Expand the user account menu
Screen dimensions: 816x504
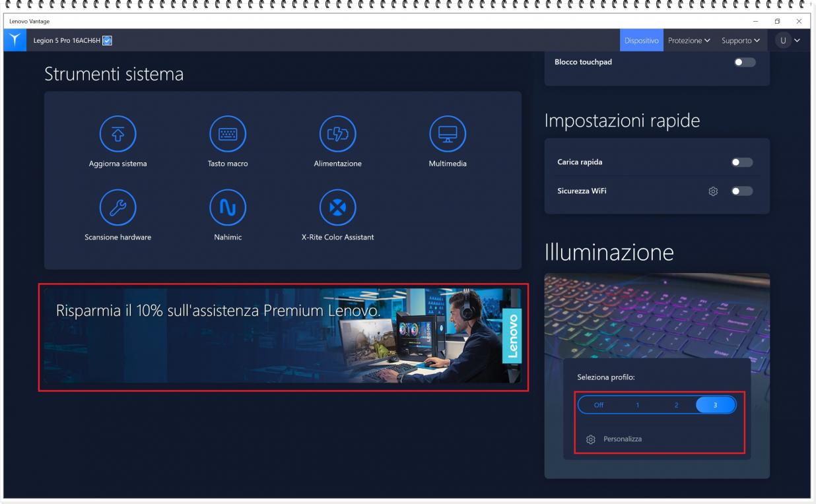pos(790,40)
